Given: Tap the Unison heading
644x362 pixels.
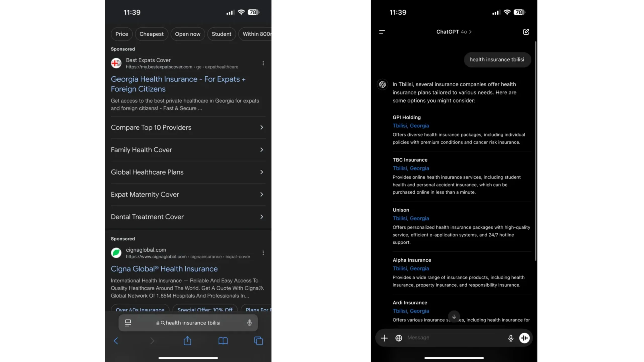Looking at the screenshot, I should click(x=401, y=210).
